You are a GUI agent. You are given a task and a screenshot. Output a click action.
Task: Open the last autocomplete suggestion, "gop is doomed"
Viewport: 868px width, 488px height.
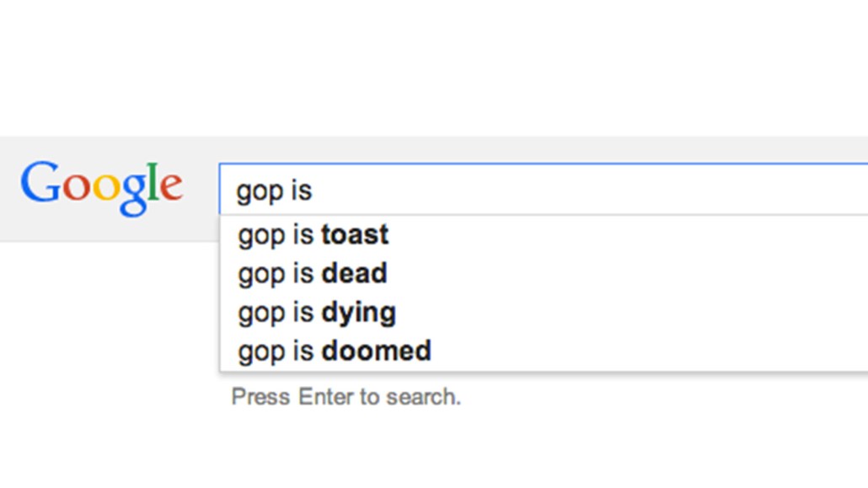[335, 351]
